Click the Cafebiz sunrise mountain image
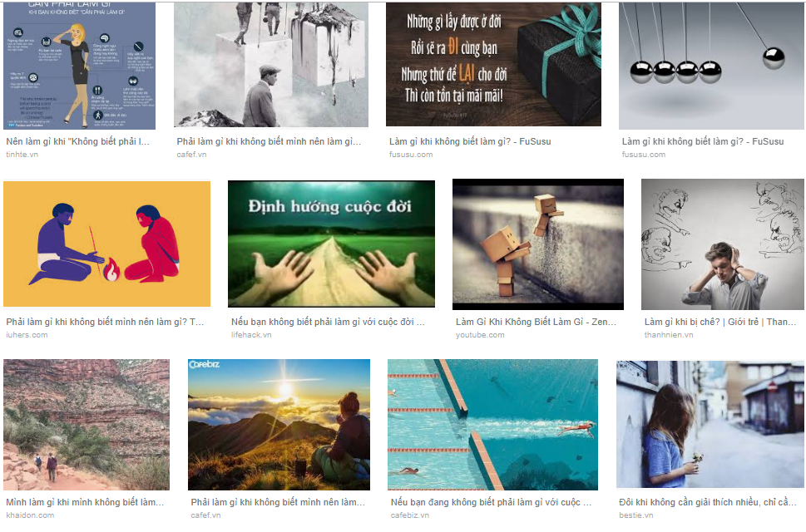 tap(279, 425)
